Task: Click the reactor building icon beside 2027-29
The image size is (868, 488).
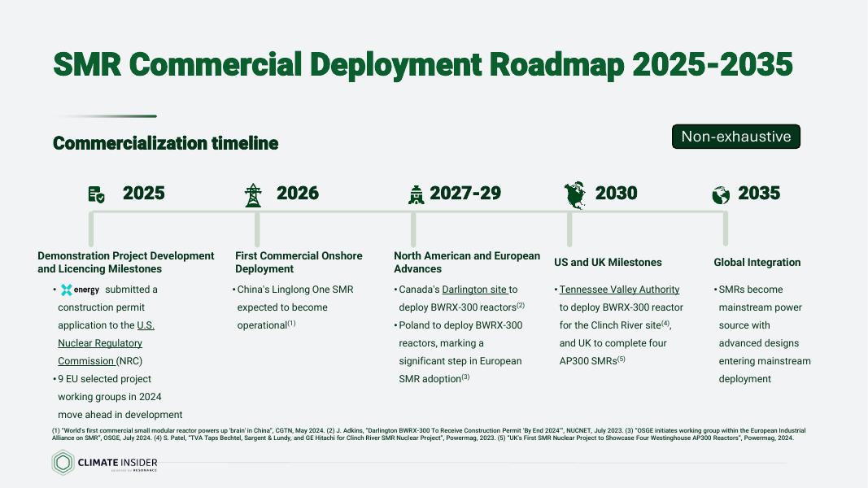Action: point(416,194)
